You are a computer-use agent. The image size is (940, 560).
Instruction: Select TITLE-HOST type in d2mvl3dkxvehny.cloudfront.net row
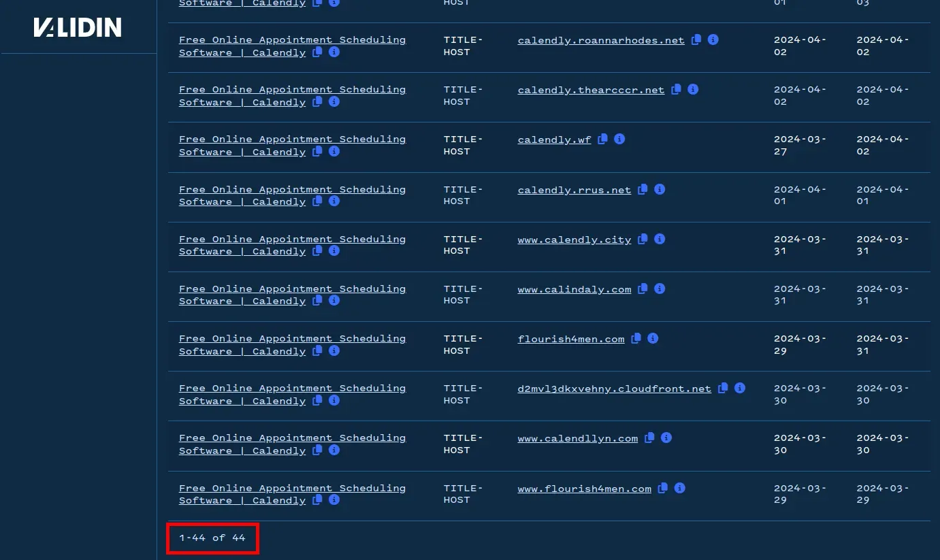pos(463,394)
